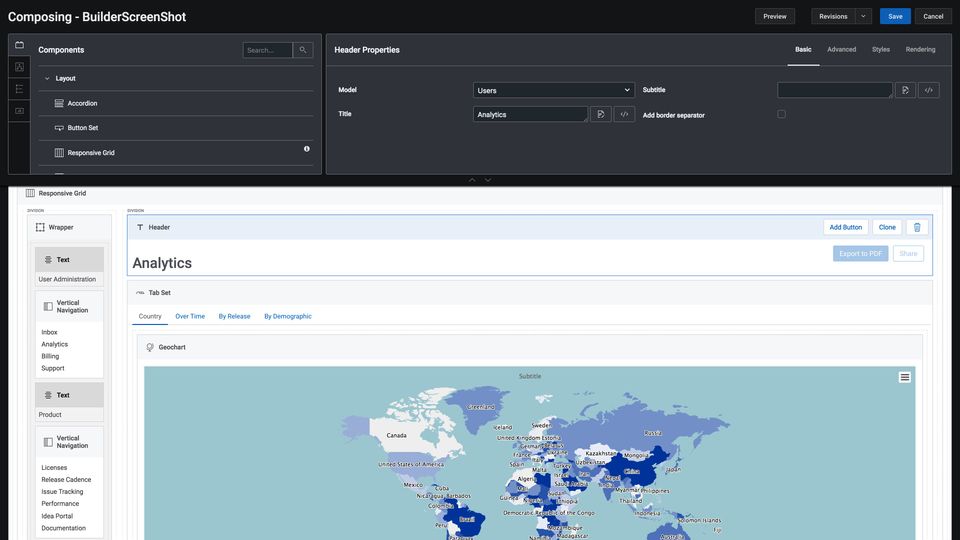Enable the Add border separator checkbox

[x=781, y=114]
